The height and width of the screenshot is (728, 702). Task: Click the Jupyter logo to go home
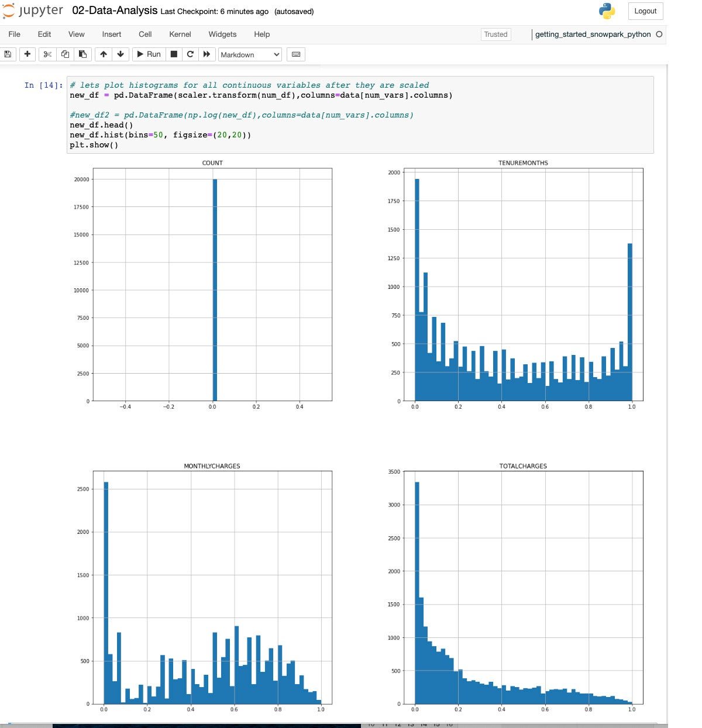tap(33, 11)
